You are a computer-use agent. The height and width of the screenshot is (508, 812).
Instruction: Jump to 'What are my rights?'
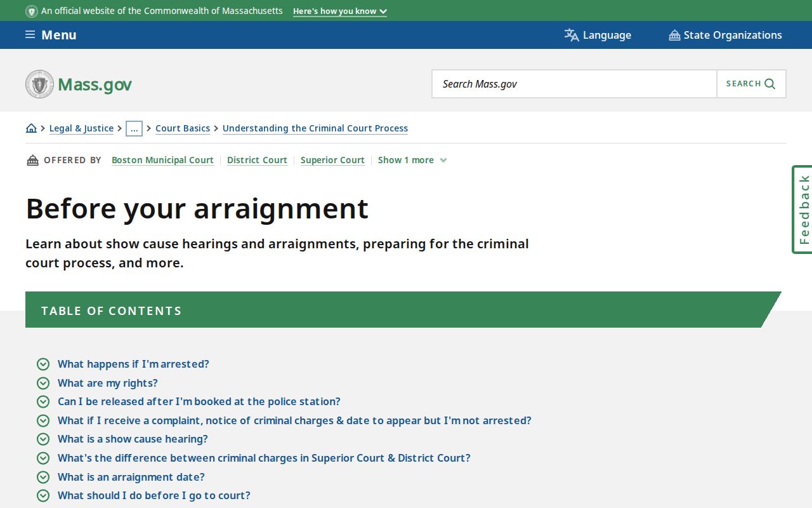point(108,383)
